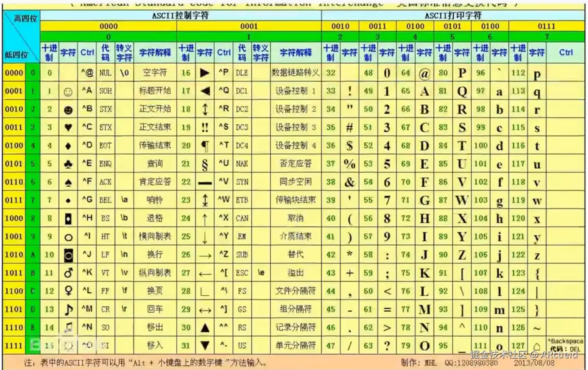Select the '横向制表' description cell

click(x=155, y=236)
